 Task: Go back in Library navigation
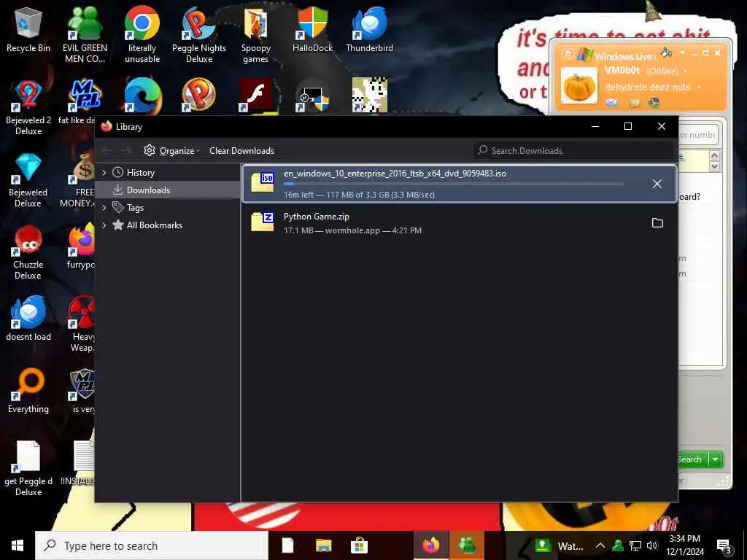(x=107, y=150)
